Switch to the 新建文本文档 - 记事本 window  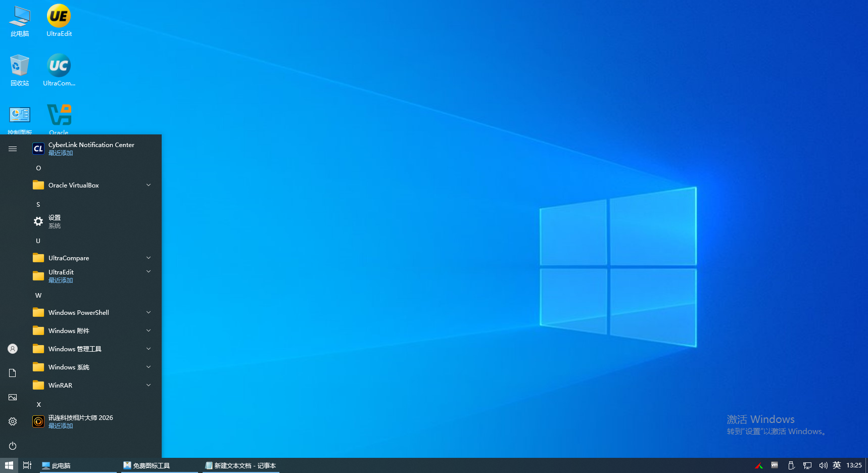(241, 465)
